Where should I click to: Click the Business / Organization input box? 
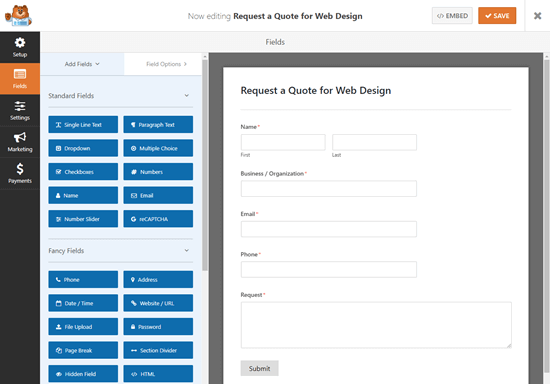point(329,189)
